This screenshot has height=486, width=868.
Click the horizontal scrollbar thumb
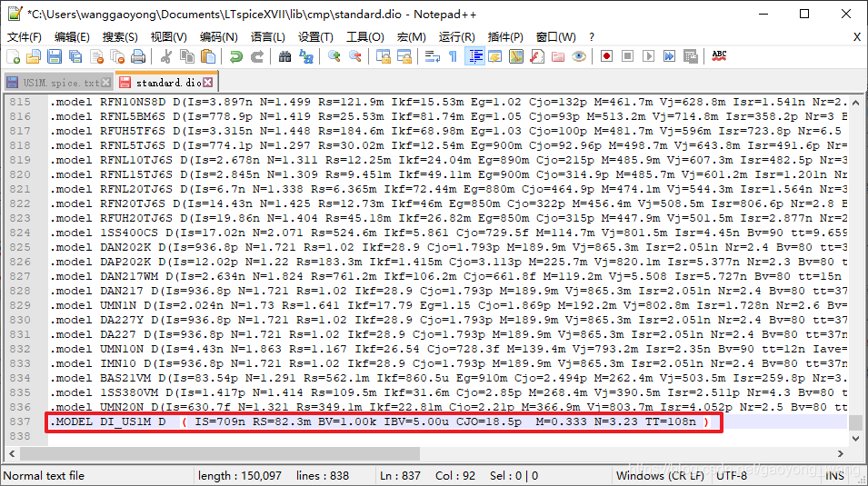(219, 454)
